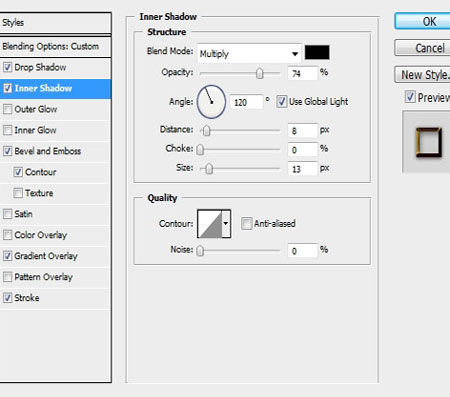This screenshot has width=450, height=397.
Task: Select the Styles list header
Action: click(55, 23)
